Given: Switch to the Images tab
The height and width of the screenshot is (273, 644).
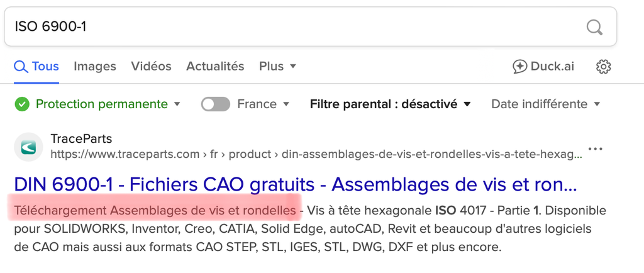Looking at the screenshot, I should pos(95,67).
